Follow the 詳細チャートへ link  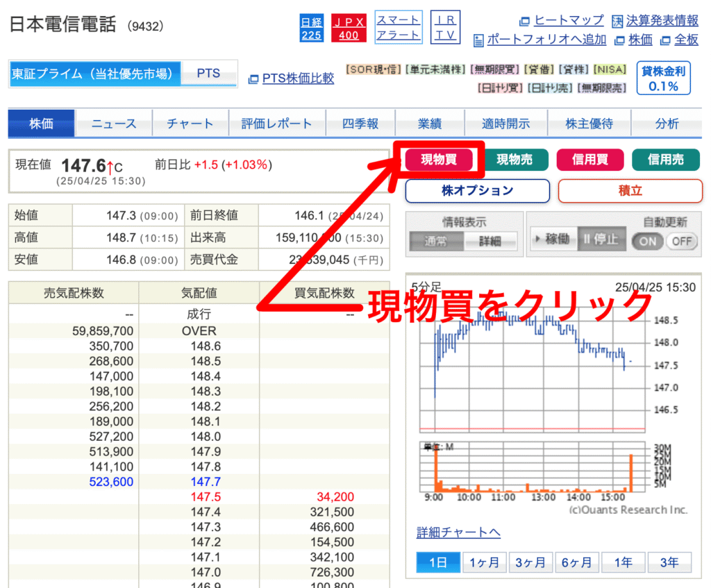458,532
